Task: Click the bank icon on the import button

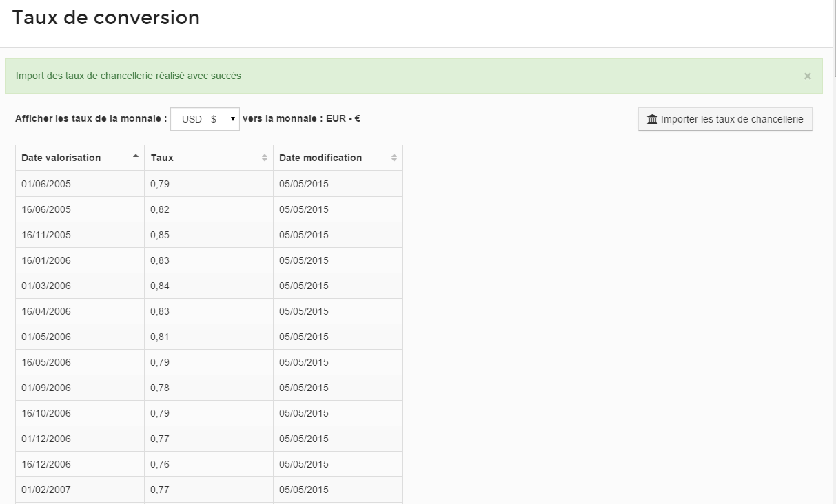Action: 652,120
